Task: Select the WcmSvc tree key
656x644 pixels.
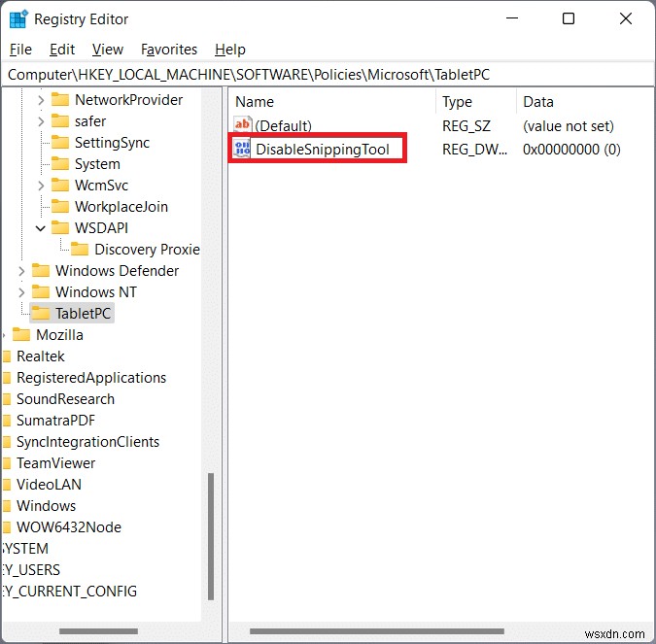Action: 101,186
